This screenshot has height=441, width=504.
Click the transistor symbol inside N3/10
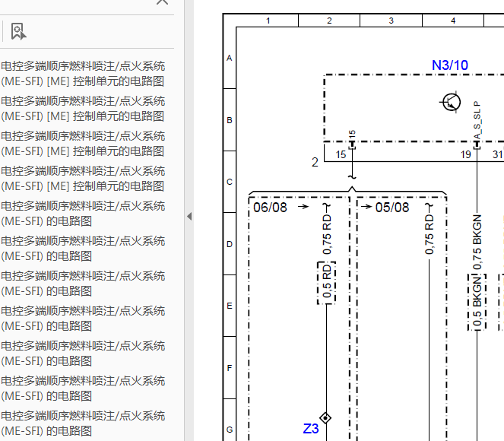451,102
